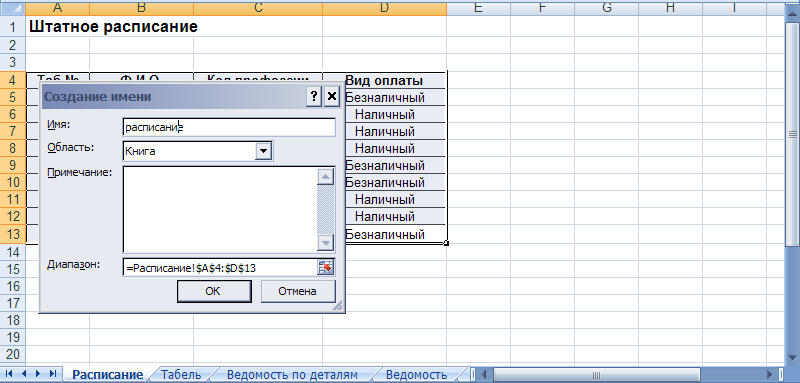
Task: Click the note box scroll up arrow
Action: click(x=325, y=176)
